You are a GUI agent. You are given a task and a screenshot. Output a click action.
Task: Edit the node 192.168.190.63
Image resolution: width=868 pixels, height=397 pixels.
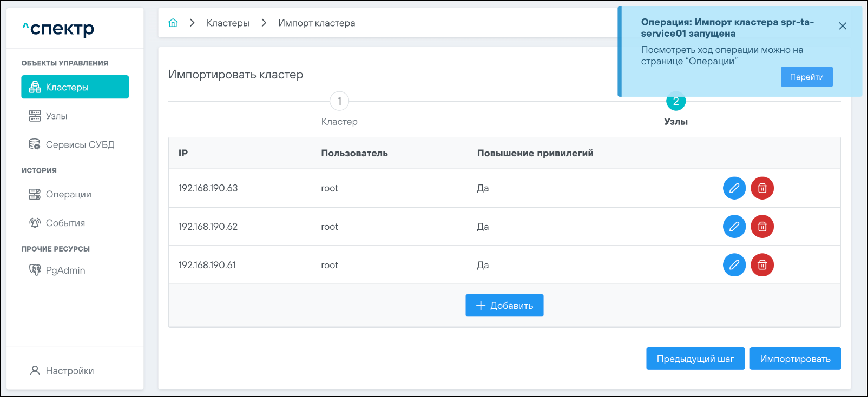734,188
